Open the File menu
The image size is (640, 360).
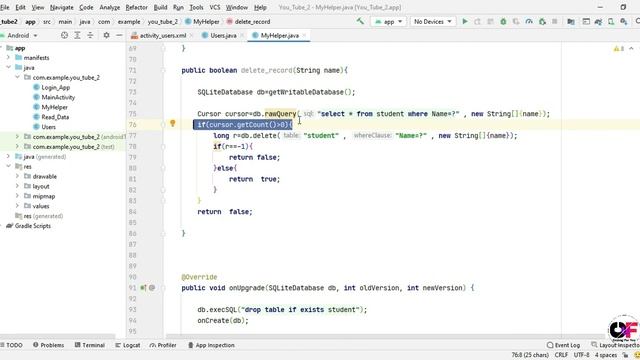(x=4, y=7)
